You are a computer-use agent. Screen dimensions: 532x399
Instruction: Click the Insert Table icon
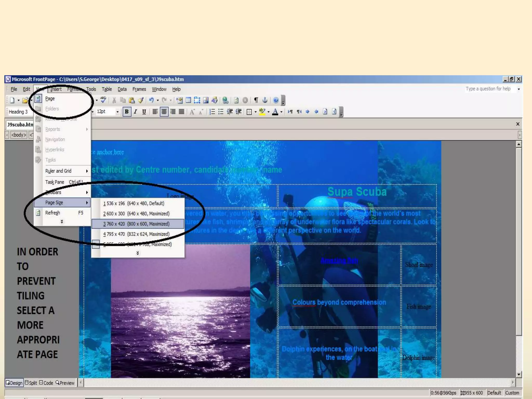click(188, 100)
